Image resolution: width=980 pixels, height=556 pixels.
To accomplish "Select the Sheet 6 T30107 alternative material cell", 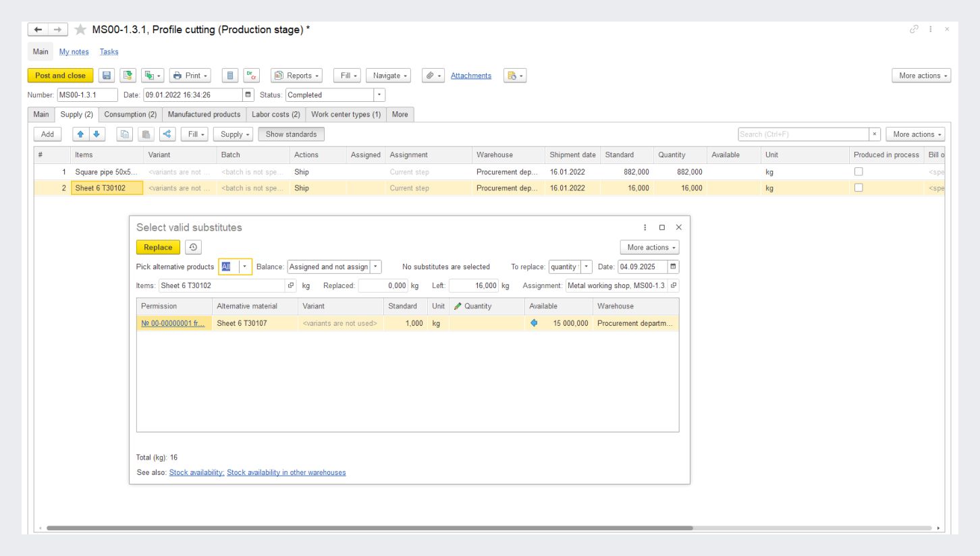I will click(x=254, y=323).
